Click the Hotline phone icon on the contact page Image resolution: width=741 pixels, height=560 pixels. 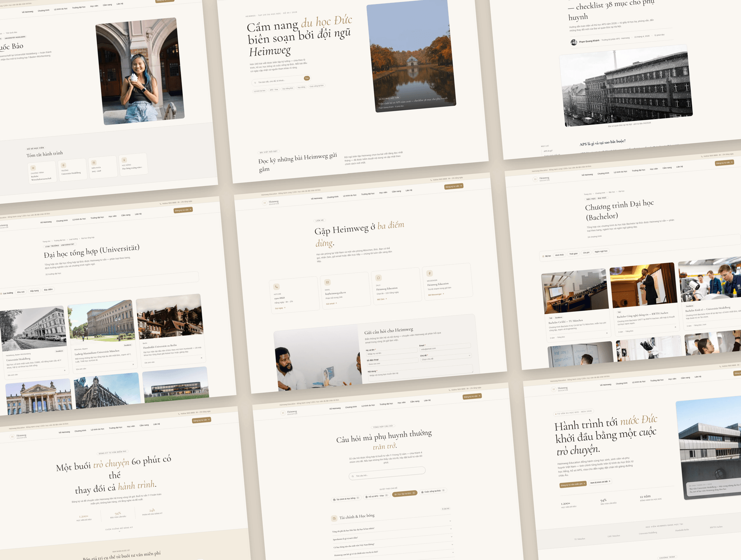point(277,287)
